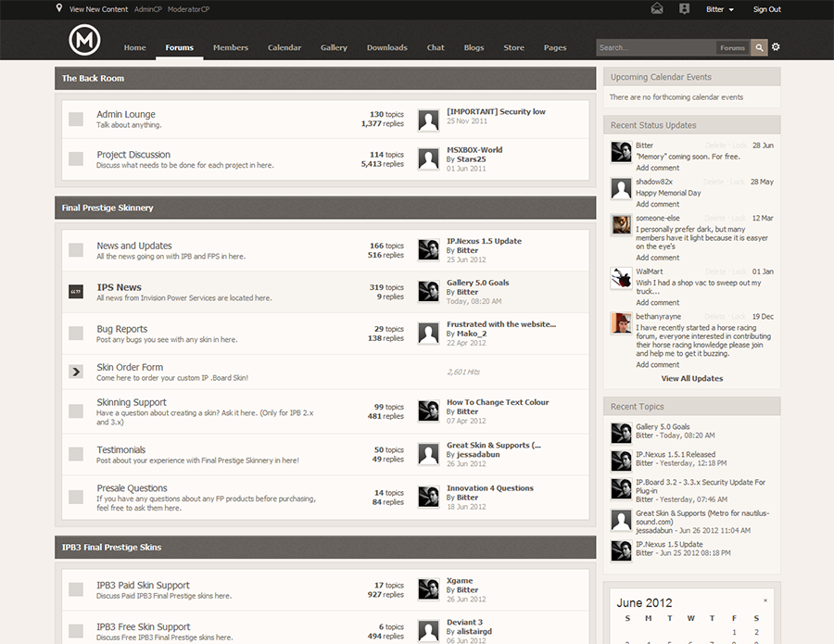Click Sign Out
Screen dimensions: 834x644
766,9
